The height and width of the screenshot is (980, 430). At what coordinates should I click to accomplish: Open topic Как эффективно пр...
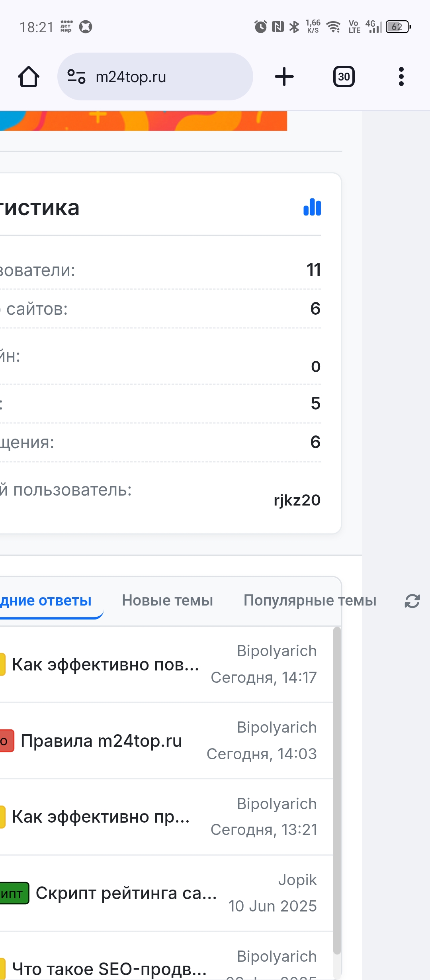[x=100, y=817]
